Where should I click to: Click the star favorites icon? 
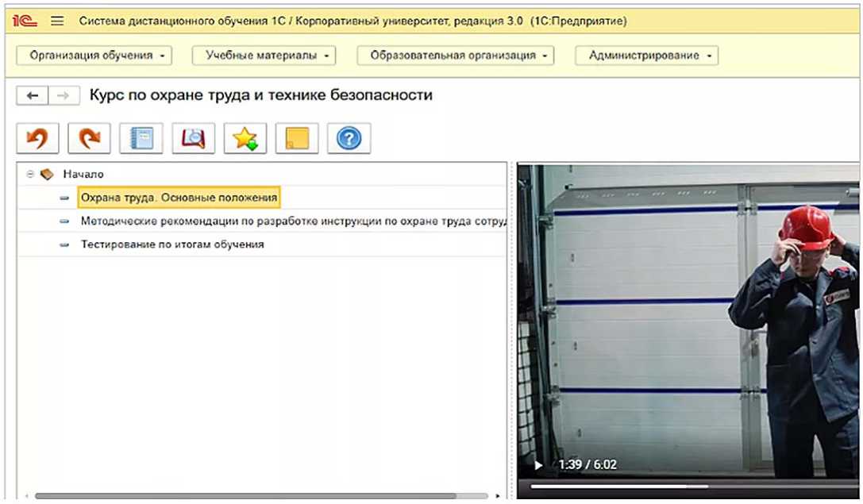coord(245,138)
